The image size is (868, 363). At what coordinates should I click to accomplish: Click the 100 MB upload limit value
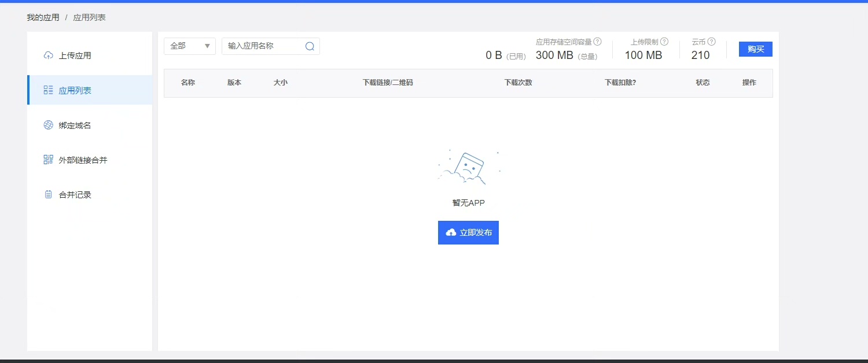click(x=643, y=55)
